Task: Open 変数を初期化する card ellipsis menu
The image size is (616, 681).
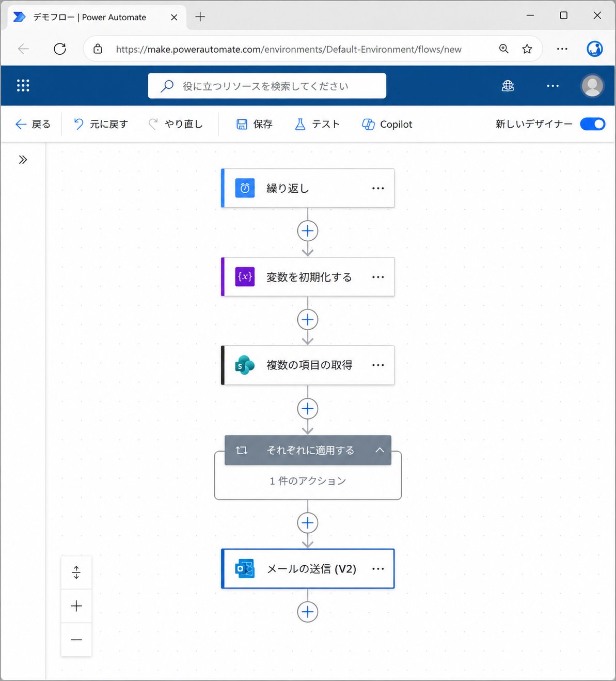Action: click(378, 277)
